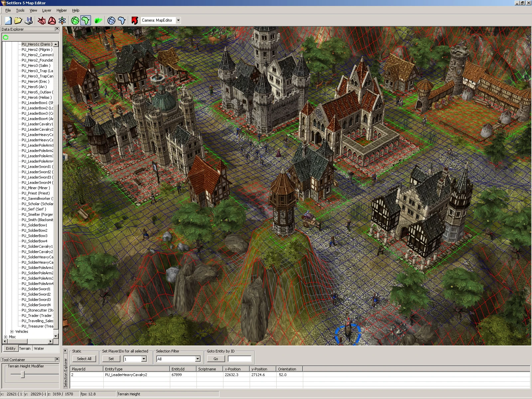
Task: Click the green wireframe globe icon
Action: coord(75,21)
